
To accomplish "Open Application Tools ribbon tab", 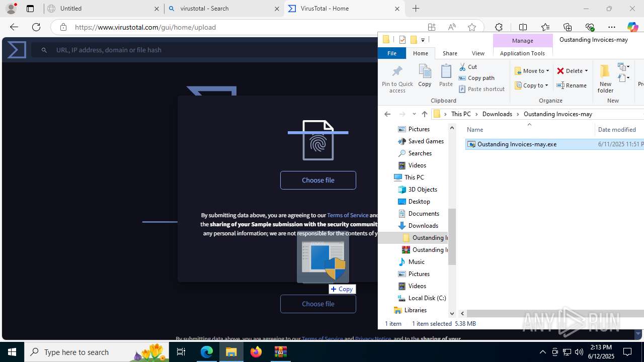I will [522, 53].
